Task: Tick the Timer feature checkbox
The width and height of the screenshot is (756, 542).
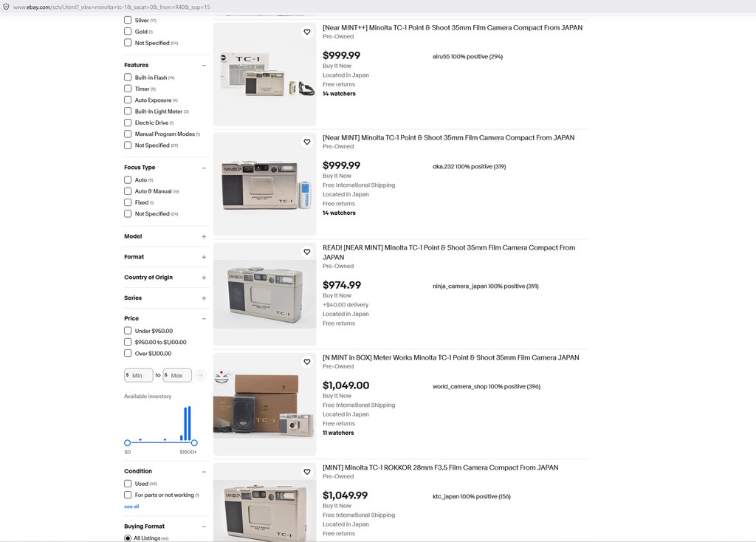Action: point(128,89)
